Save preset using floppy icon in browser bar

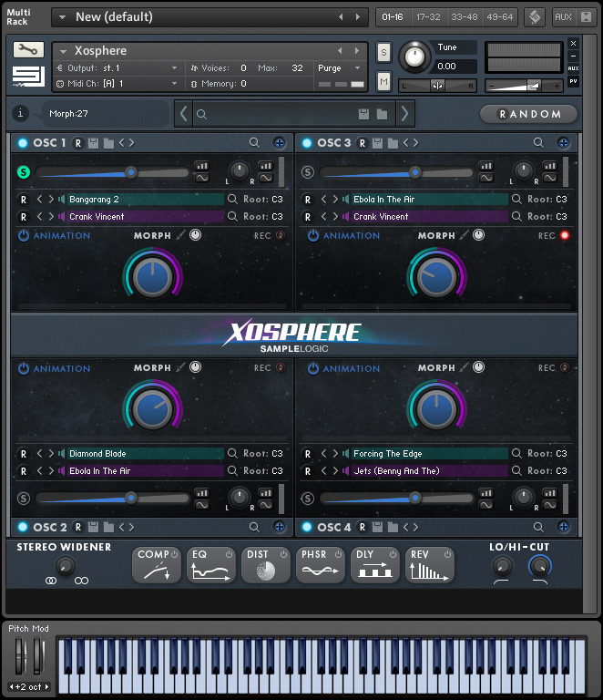363,114
